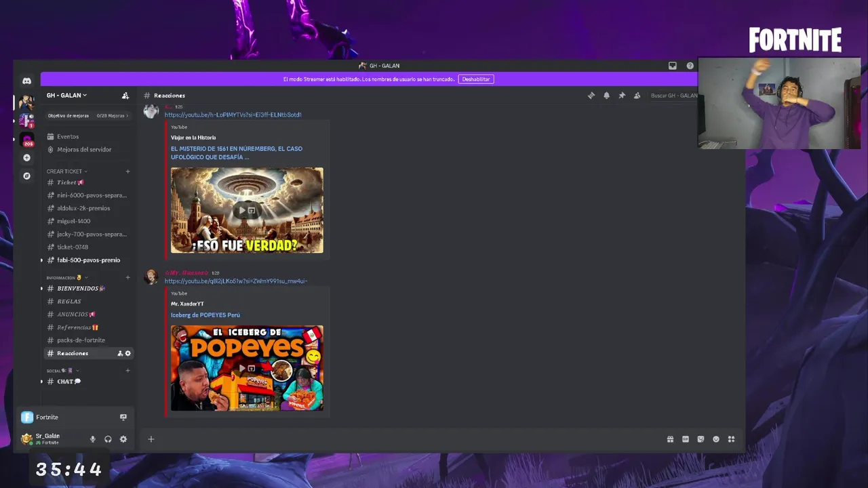Open the GIF picker icon
Viewport: 868px width, 488px height.
click(686, 439)
